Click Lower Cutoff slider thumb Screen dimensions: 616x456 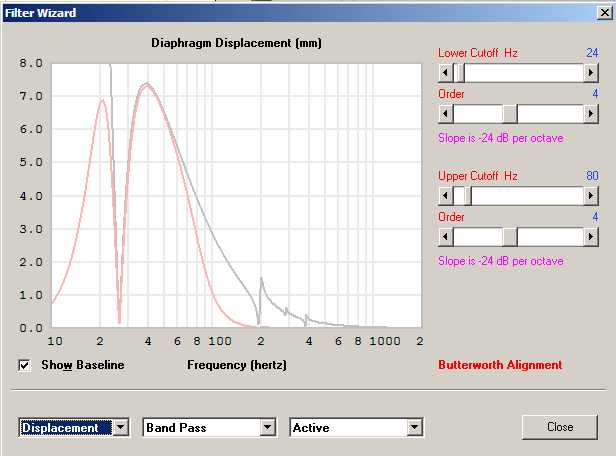[x=459, y=73]
